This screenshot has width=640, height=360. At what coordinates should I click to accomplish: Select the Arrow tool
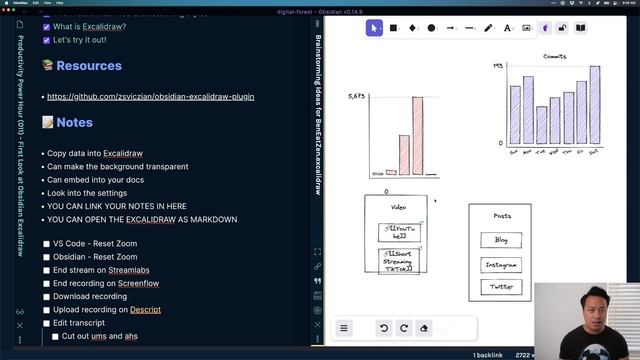coord(450,28)
